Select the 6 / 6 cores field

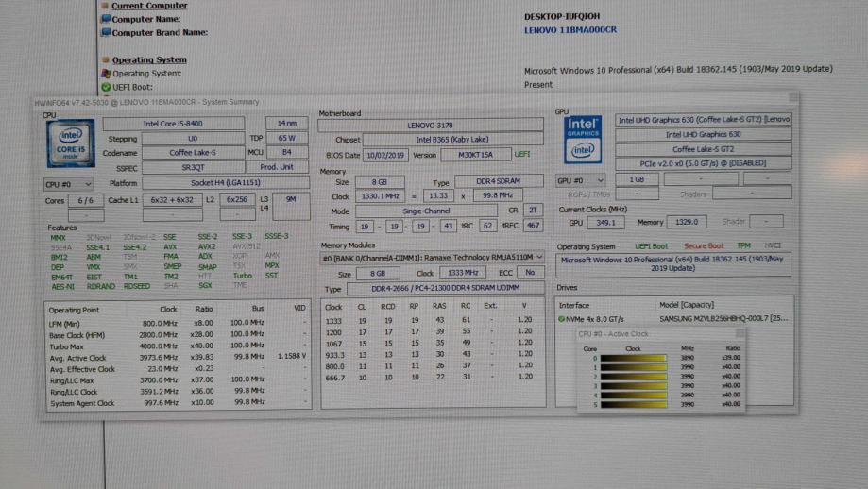pos(85,200)
